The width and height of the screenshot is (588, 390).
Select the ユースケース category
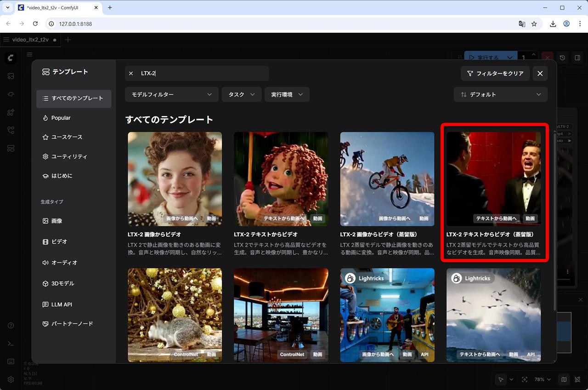(67, 137)
